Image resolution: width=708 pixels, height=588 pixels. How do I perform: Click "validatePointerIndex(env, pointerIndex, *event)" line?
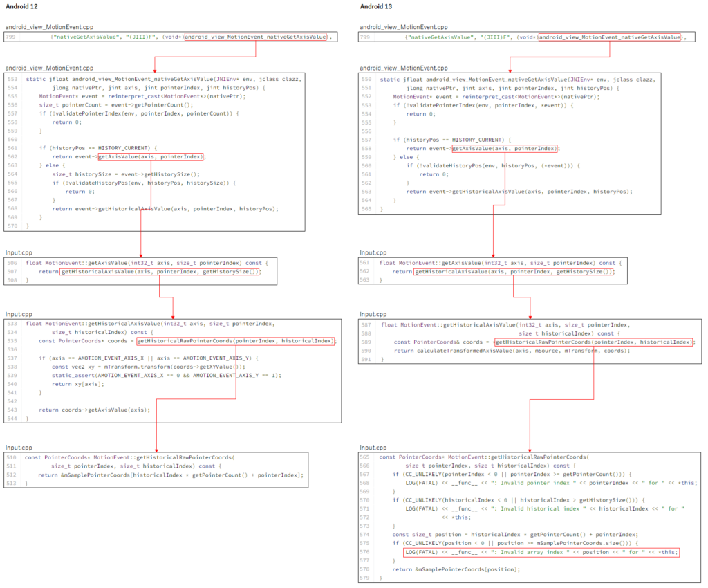click(483, 105)
